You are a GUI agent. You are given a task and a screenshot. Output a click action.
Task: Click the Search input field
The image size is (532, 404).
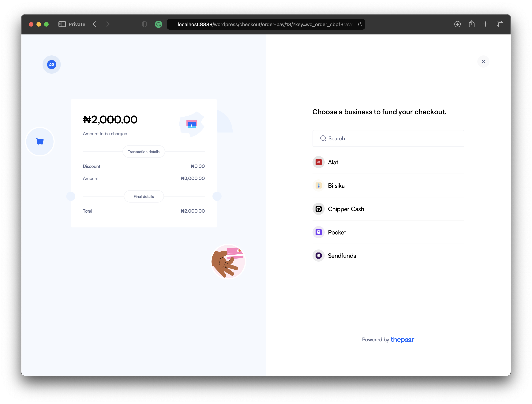click(x=388, y=139)
